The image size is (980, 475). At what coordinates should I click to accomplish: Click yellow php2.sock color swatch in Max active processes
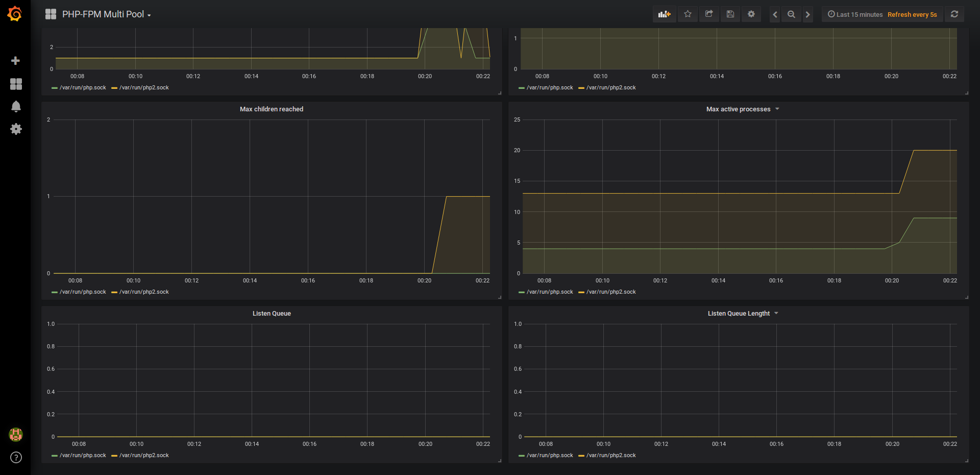pyautogui.click(x=581, y=293)
